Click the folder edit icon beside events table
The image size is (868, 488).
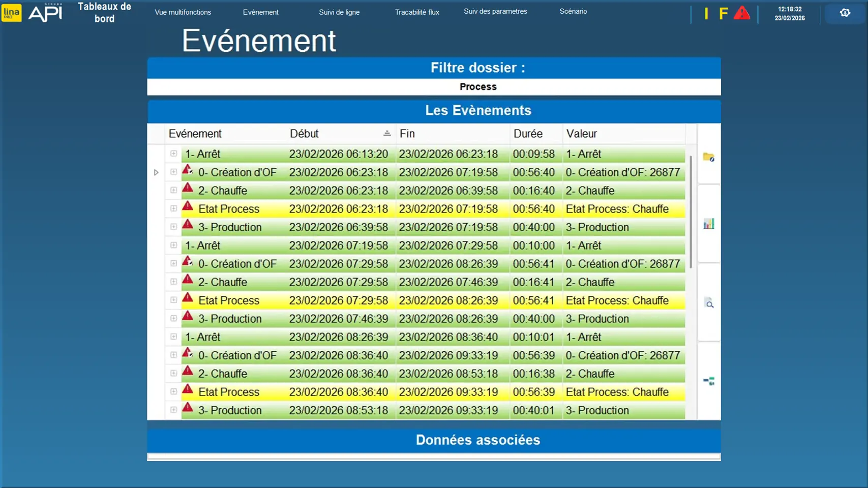tap(708, 157)
